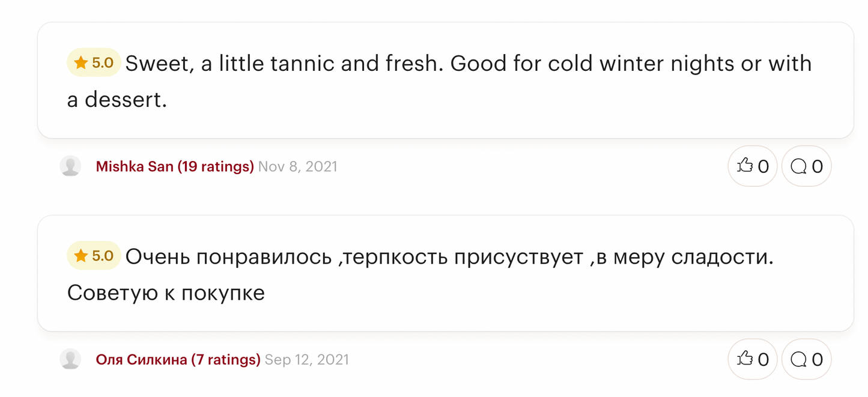The image size is (868, 397).
Task: Click the star icon in the Russian review
Action: point(81,256)
